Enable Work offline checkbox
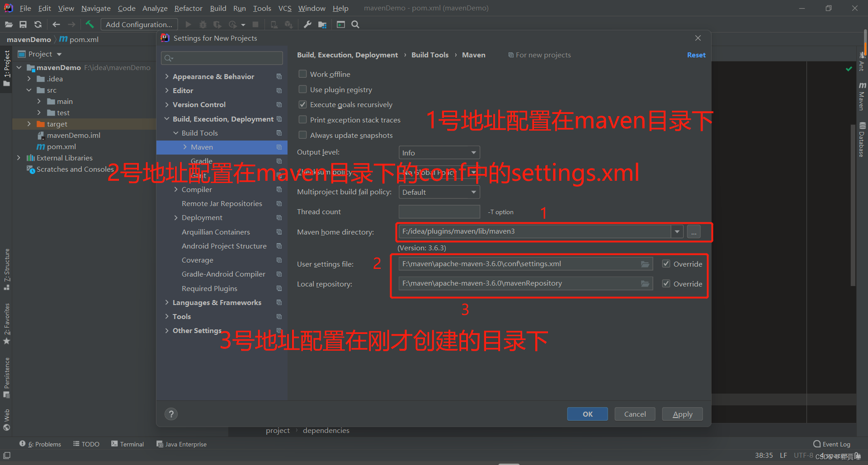868x465 pixels. point(302,74)
